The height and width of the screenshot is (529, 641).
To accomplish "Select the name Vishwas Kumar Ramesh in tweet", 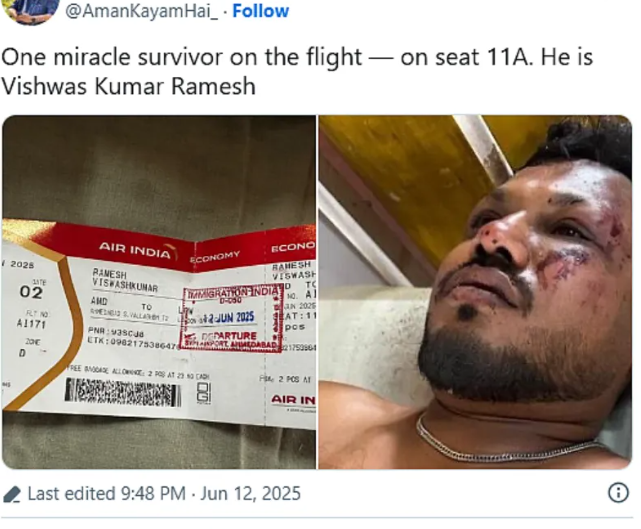I will 128,86.
